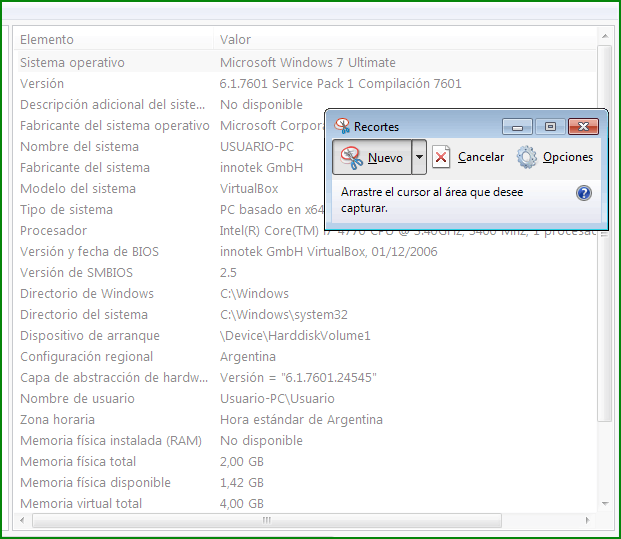
Task: Select the Directorio del sistema row
Action: tap(305, 314)
